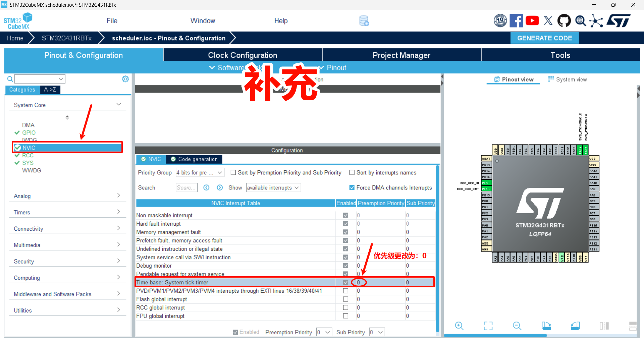Image resolution: width=644 pixels, height=342 pixels.
Task: Open the X (Twitter) link icon
Action: tap(548, 21)
